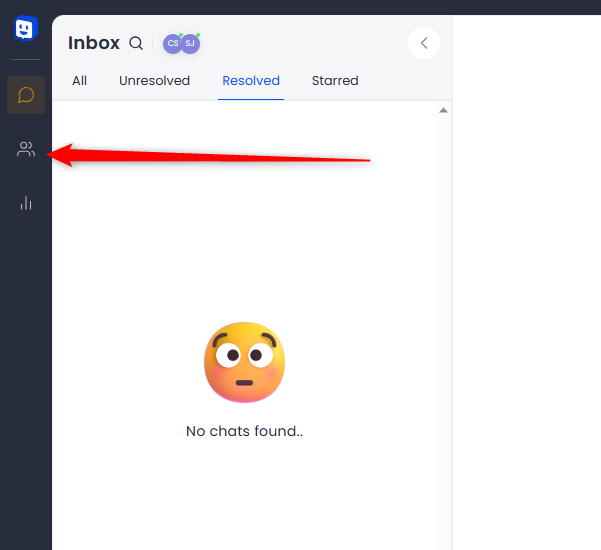Click the Inbox heading text
Viewport: 601px width, 550px height.
tap(94, 43)
